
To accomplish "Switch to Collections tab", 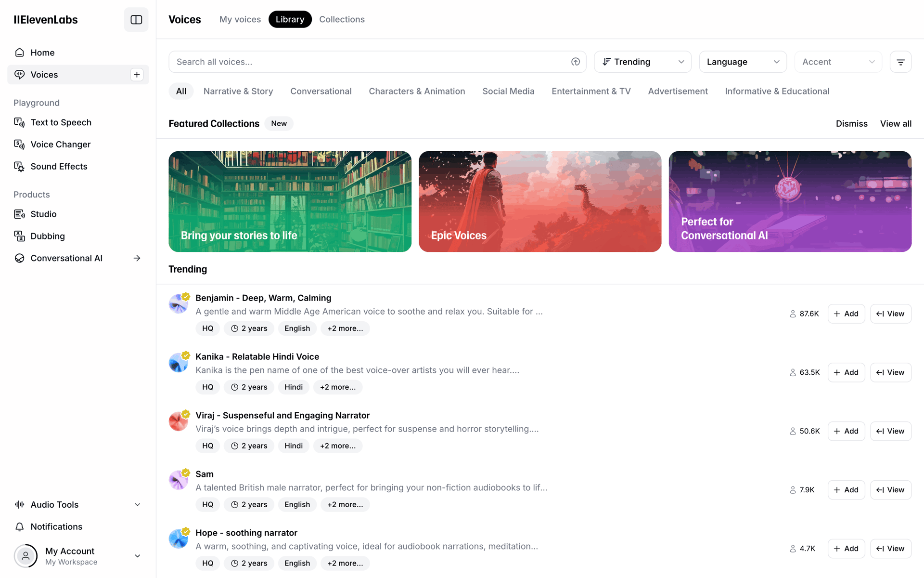I will pyautogui.click(x=342, y=19).
